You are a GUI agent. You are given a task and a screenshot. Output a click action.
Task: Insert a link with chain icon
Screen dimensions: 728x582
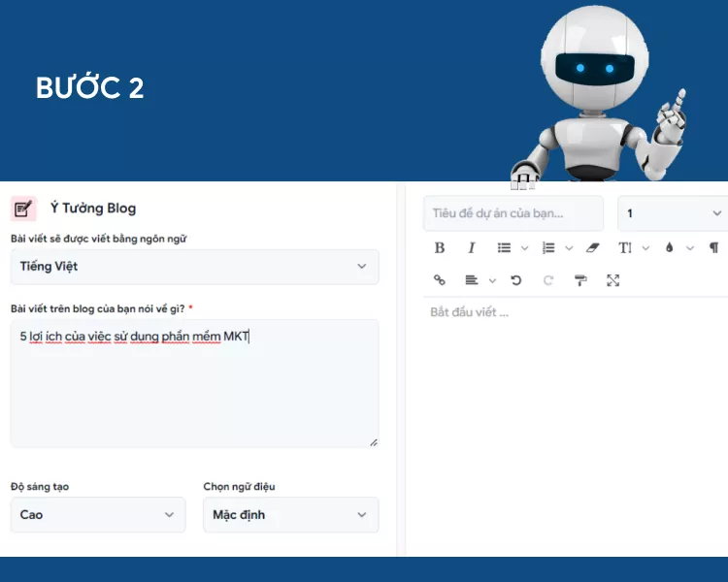click(x=439, y=280)
